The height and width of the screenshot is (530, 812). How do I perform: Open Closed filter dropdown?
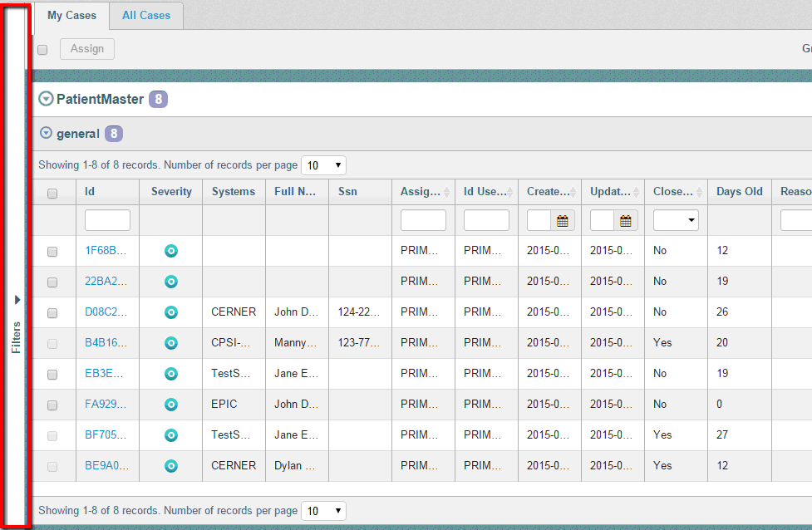[676, 221]
